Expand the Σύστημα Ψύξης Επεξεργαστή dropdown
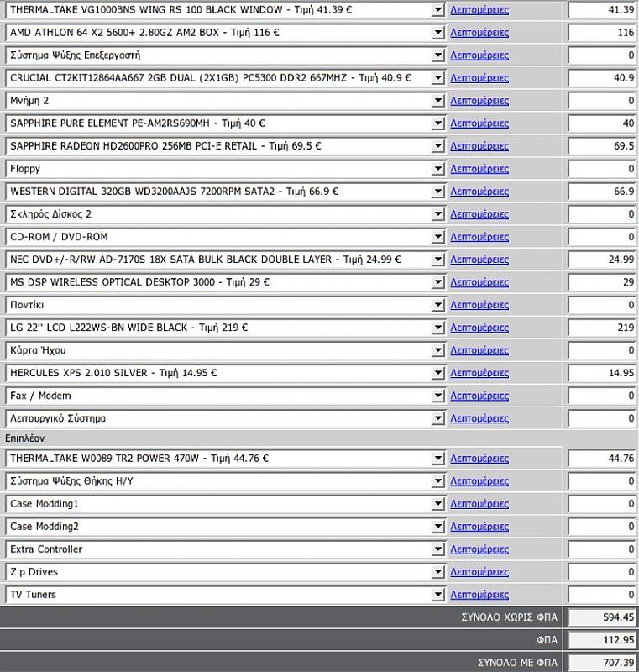 [225, 55]
